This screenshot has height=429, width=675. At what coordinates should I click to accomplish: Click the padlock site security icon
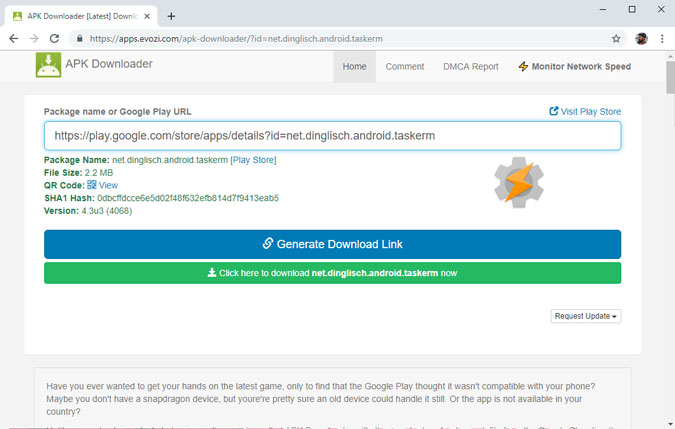pyautogui.click(x=79, y=39)
